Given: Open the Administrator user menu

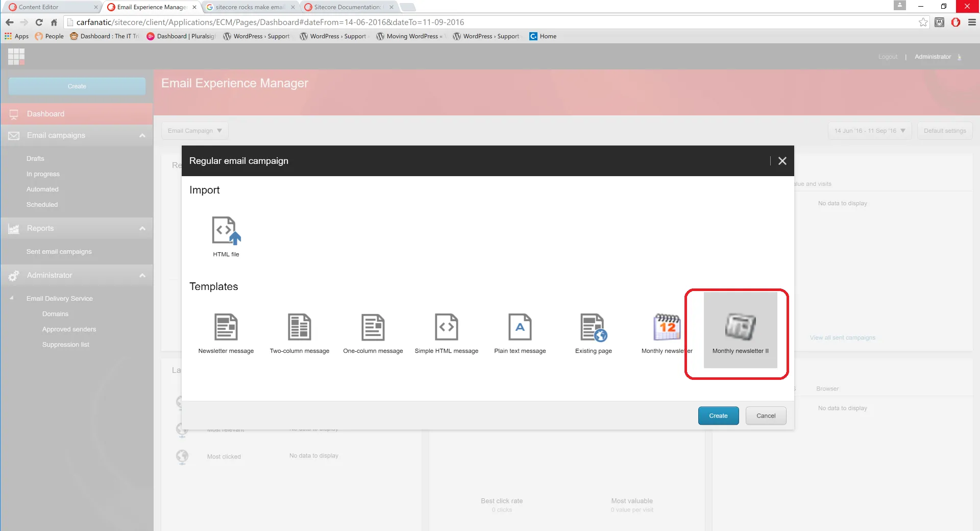Looking at the screenshot, I should [938, 57].
